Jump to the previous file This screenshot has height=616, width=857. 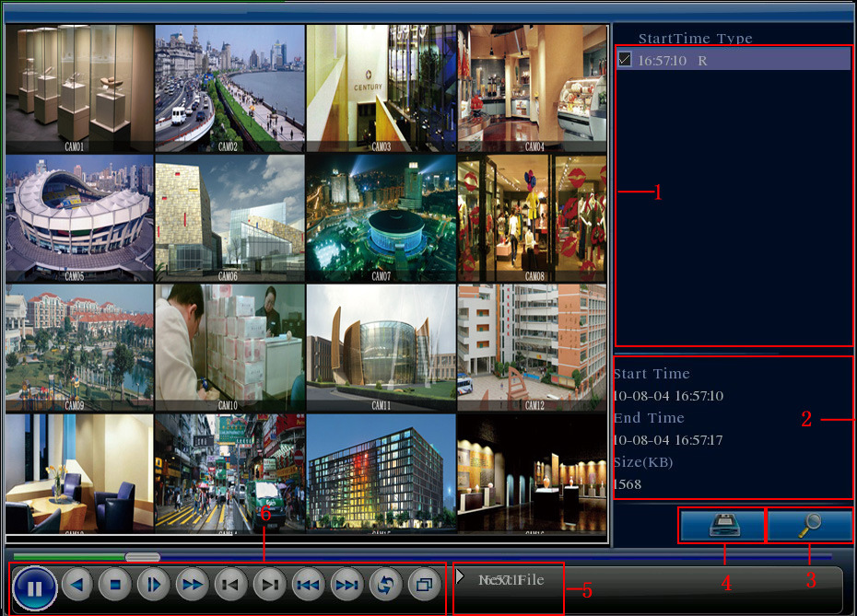tap(309, 585)
